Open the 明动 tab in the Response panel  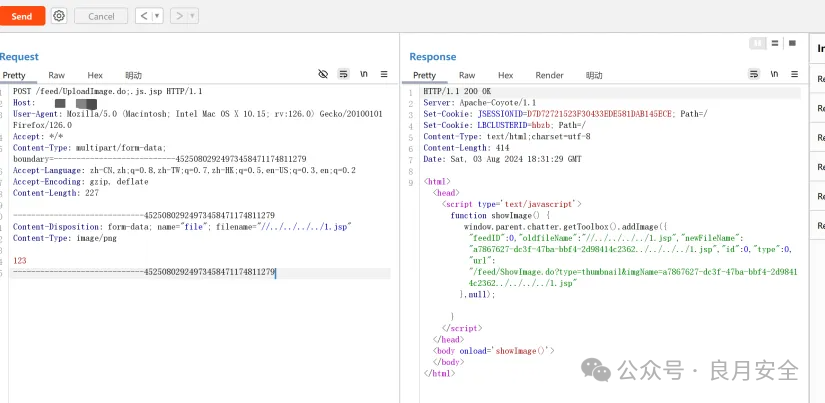click(594, 75)
